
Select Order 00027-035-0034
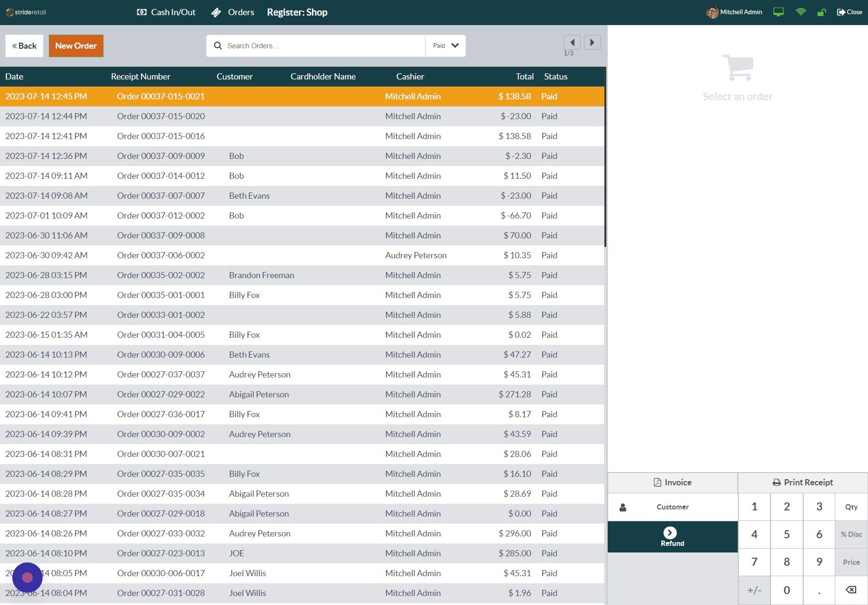[x=302, y=494]
